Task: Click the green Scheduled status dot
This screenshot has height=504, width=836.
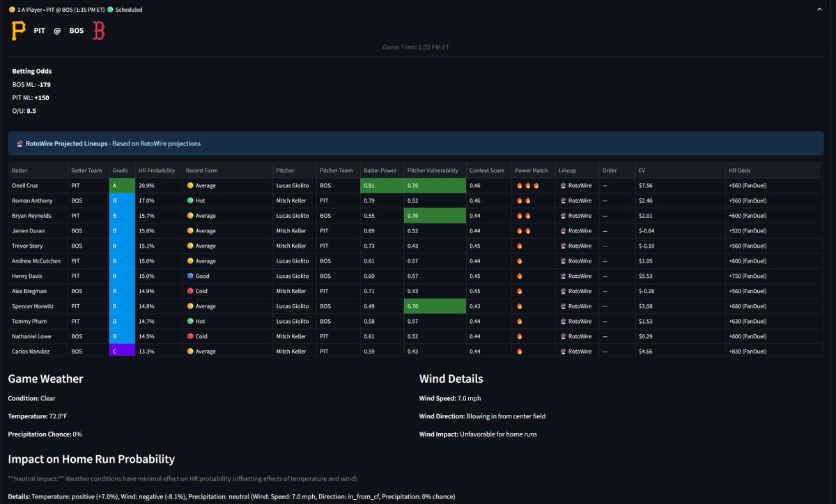Action: (110, 10)
